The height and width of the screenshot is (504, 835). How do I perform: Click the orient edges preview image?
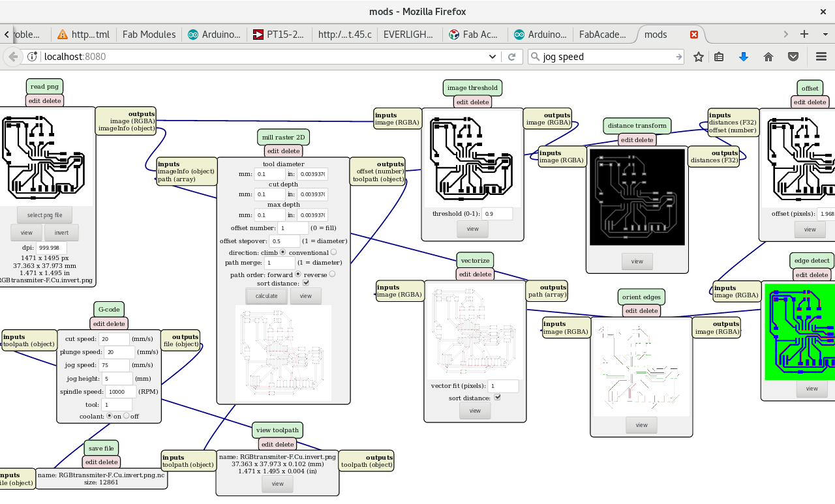point(641,366)
